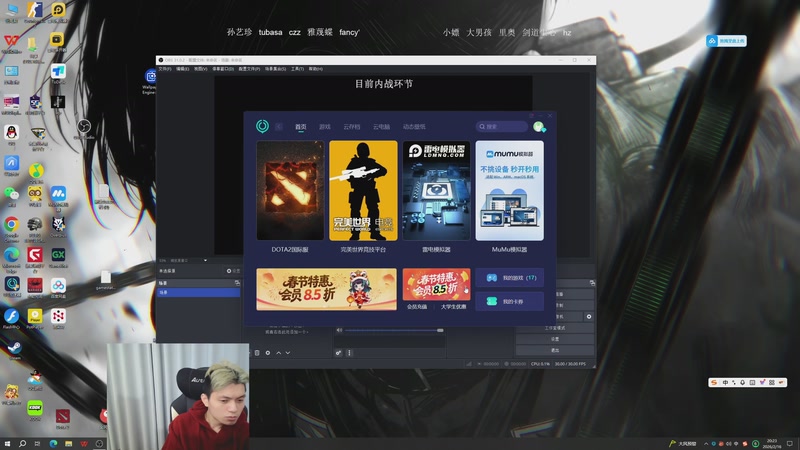Viewport: 800px width, 450px height.
Task: Click the blue cloud upload widget
Action: [727, 41]
